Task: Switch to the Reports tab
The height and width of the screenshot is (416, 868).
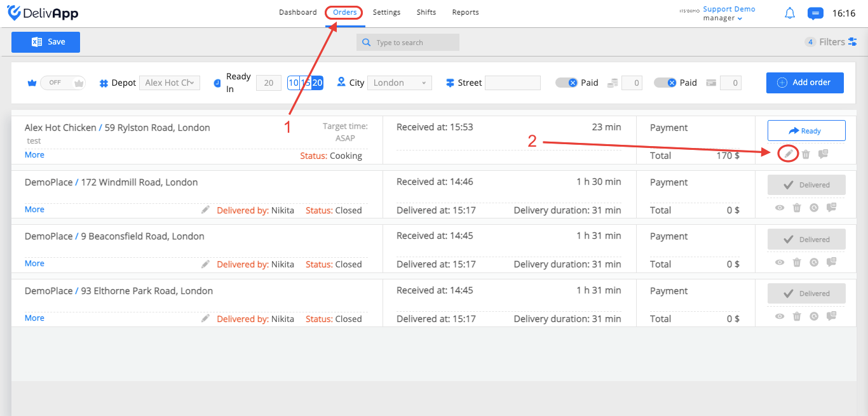Action: pos(466,12)
